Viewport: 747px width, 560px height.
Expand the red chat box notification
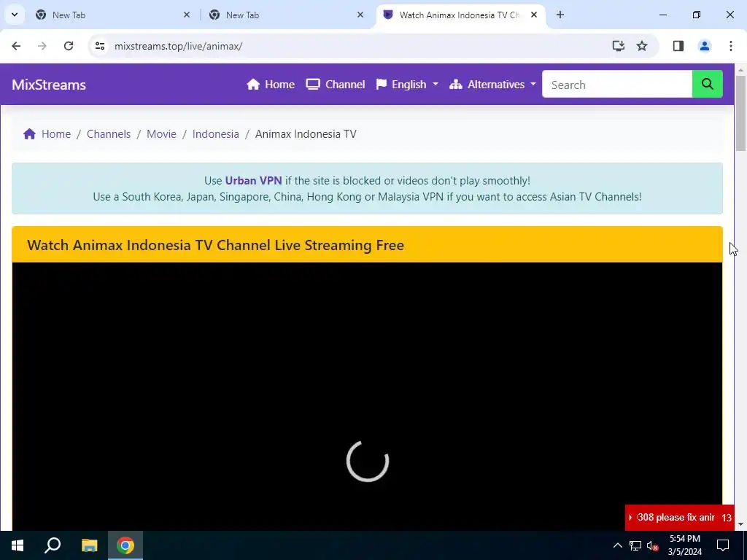(679, 517)
